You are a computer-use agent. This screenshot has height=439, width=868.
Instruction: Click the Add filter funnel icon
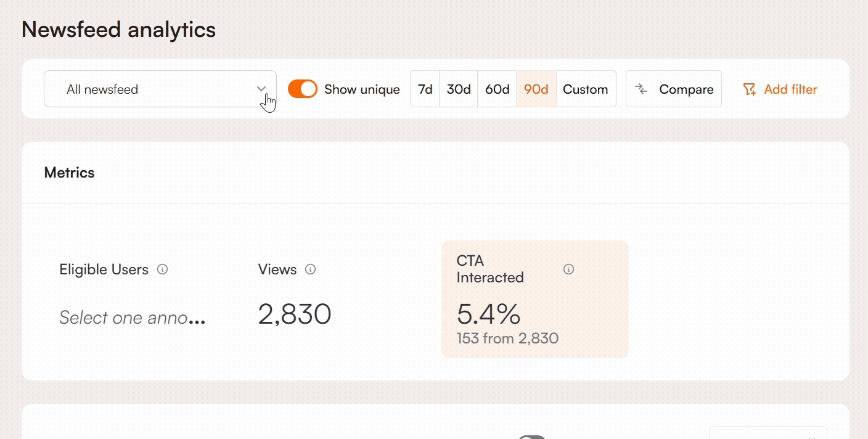[x=749, y=89]
